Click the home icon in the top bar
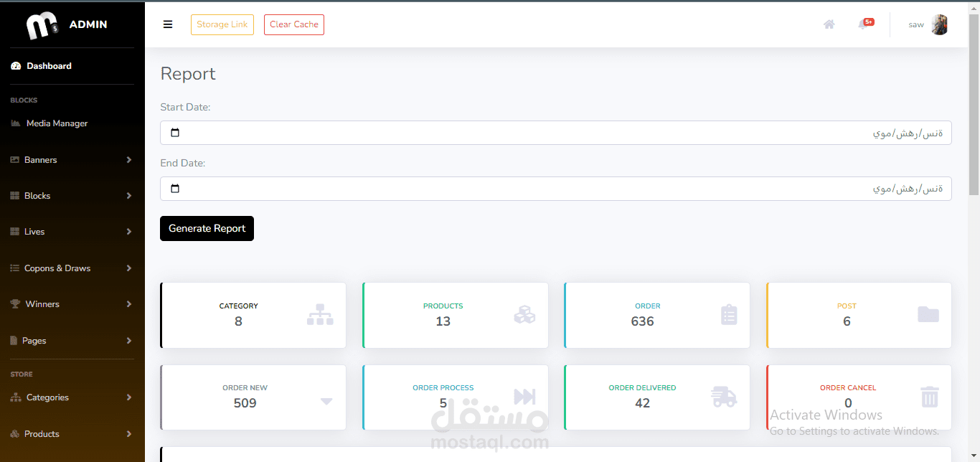The width and height of the screenshot is (980, 462). (x=829, y=24)
